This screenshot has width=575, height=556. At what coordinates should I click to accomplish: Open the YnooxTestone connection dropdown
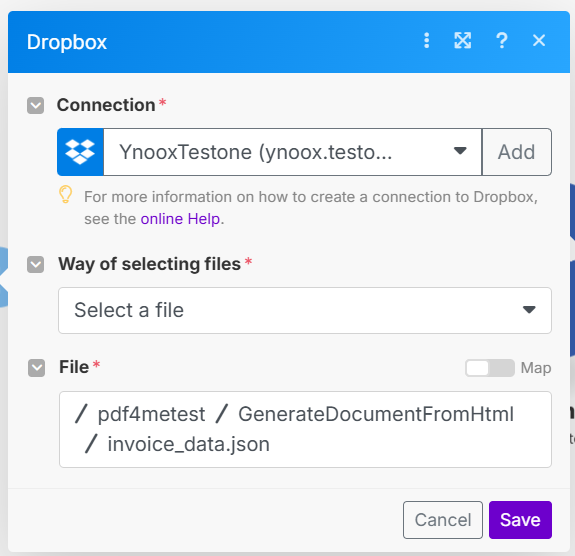pos(292,152)
